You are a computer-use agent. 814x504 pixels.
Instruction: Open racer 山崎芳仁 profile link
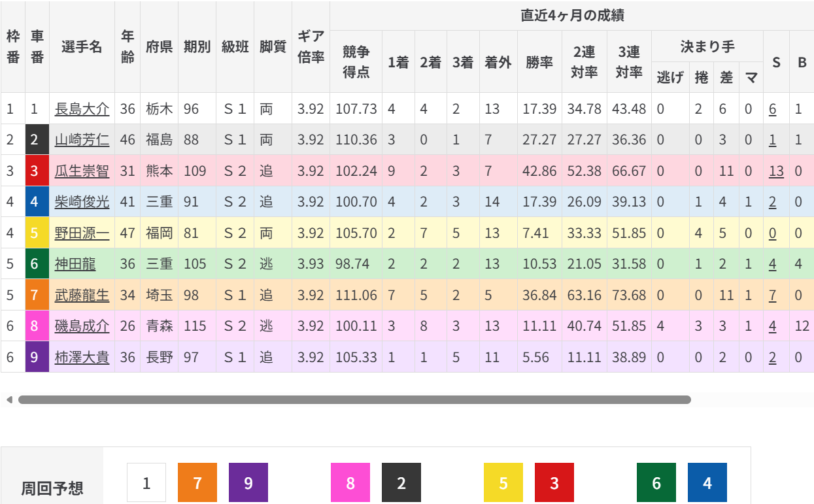click(82, 140)
